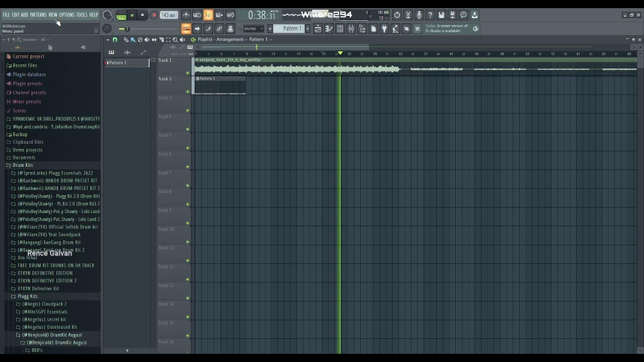The height and width of the screenshot is (362, 644).
Task: Click the globe icon in news panel
Action: pos(475,29)
